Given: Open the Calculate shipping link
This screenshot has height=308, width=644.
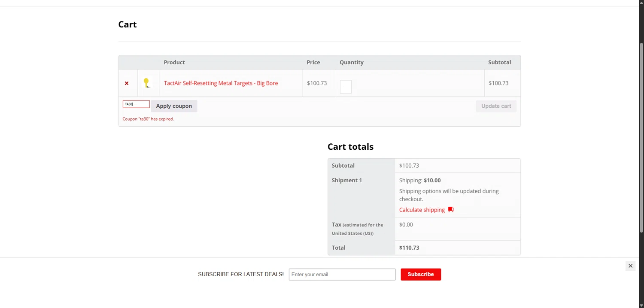Looking at the screenshot, I should pyautogui.click(x=422, y=210).
